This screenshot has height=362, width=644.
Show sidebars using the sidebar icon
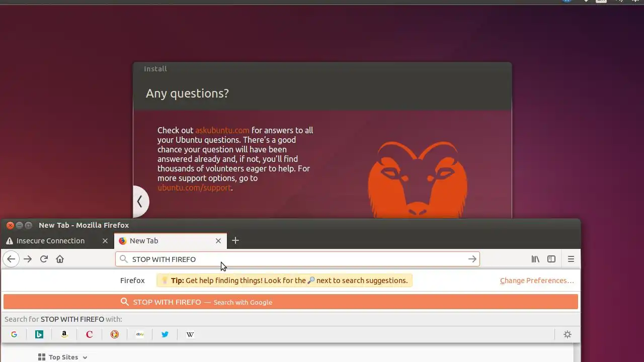pyautogui.click(x=551, y=259)
